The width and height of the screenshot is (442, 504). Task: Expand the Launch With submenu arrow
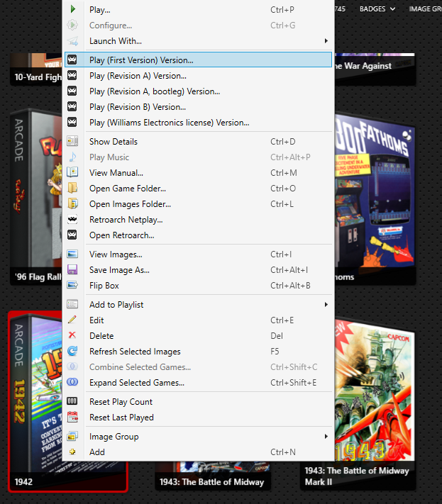pyautogui.click(x=326, y=41)
